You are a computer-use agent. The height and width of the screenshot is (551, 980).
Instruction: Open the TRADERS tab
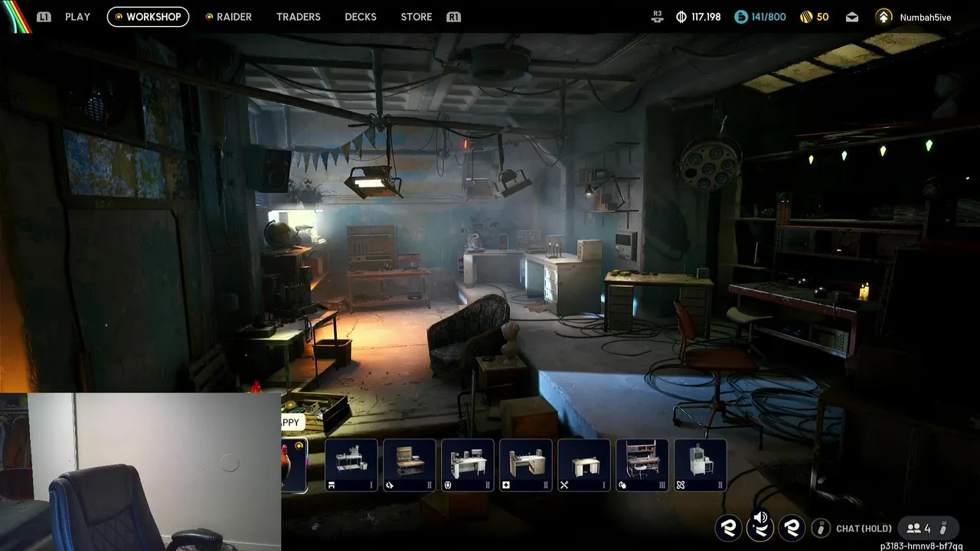[x=299, y=17]
